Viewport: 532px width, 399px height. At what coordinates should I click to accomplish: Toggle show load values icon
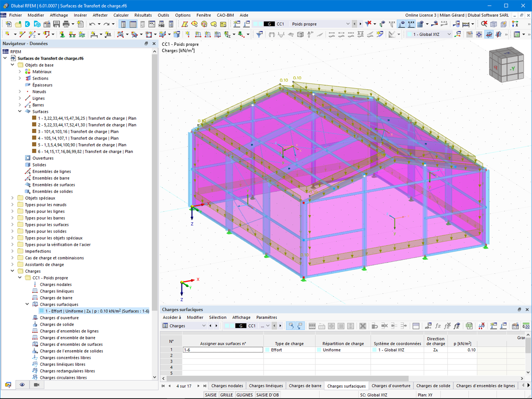pos(411,24)
